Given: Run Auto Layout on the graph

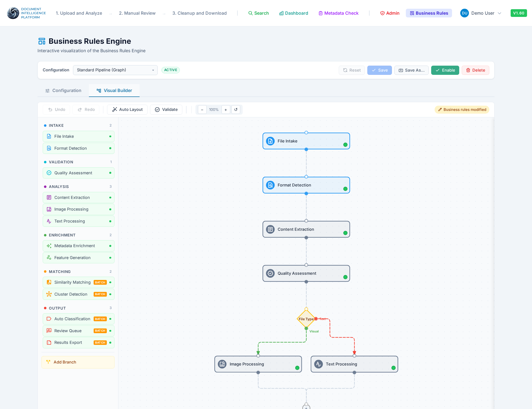Looking at the screenshot, I should coord(127,110).
